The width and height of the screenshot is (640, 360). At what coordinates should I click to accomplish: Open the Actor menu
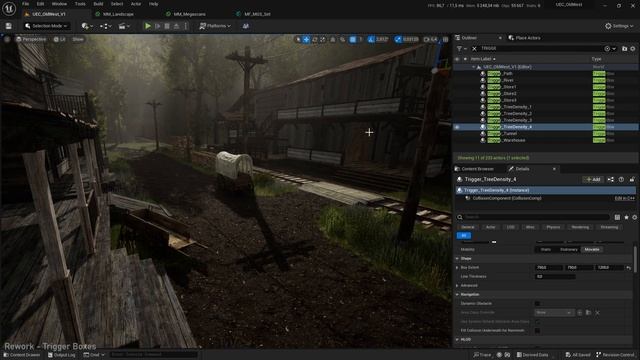pos(136,4)
